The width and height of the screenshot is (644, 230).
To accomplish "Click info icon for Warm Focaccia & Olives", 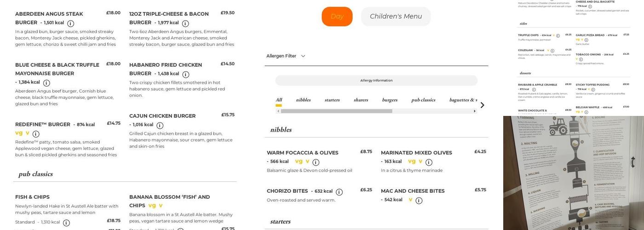I will tap(316, 162).
